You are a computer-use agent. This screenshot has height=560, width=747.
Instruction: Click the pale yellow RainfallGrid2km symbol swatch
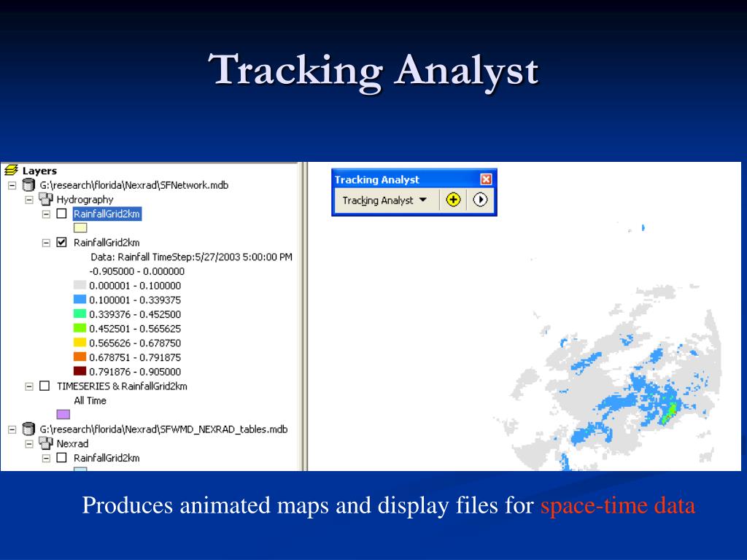(80, 227)
